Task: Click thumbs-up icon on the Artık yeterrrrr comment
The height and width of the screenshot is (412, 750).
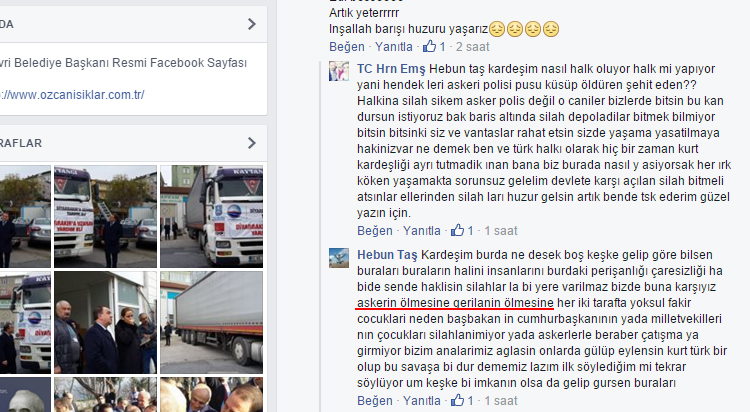Action: (429, 46)
